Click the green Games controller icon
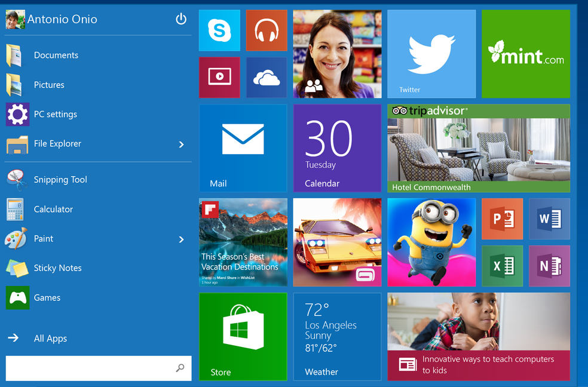 17,297
